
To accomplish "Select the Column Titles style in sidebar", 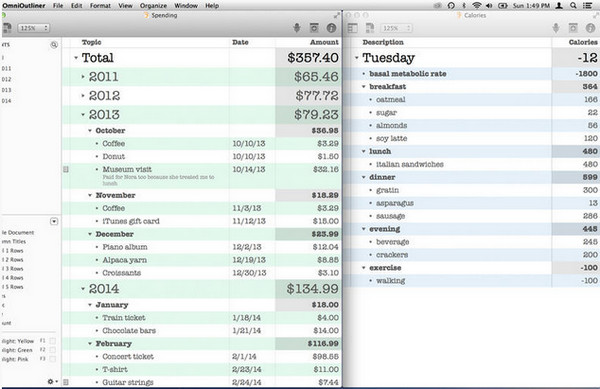I will [14, 241].
